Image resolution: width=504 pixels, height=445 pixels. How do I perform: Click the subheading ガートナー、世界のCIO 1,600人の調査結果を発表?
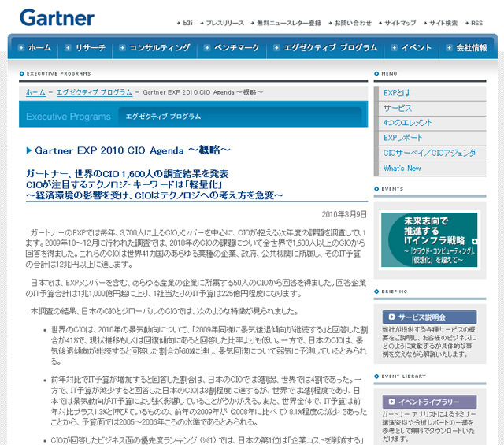(x=128, y=174)
